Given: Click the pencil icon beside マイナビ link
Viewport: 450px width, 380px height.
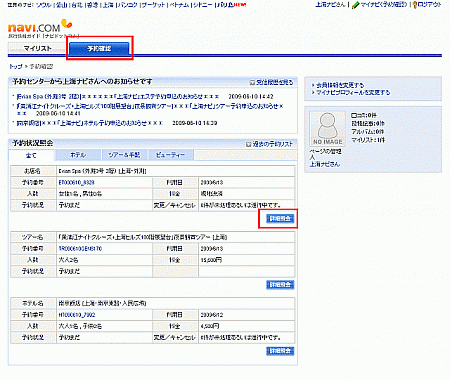Looking at the screenshot, I should (x=356, y=5).
